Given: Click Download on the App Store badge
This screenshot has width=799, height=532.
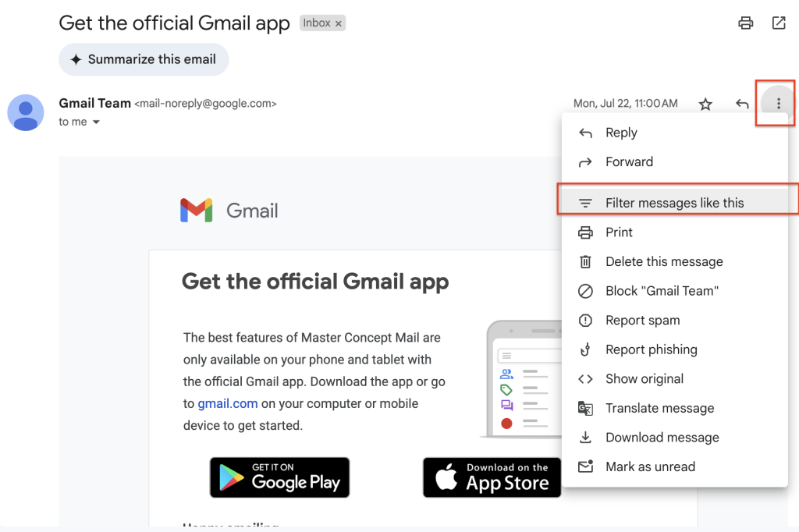Looking at the screenshot, I should 492,477.
